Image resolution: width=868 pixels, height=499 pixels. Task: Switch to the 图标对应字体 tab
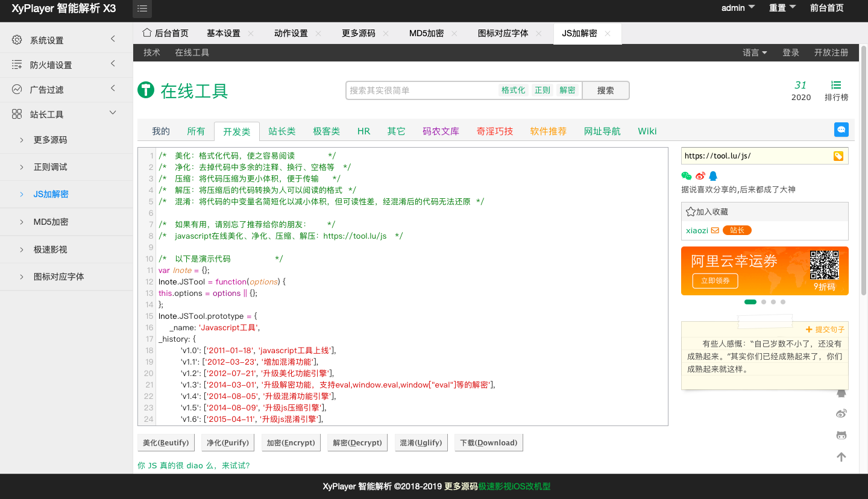click(x=503, y=34)
